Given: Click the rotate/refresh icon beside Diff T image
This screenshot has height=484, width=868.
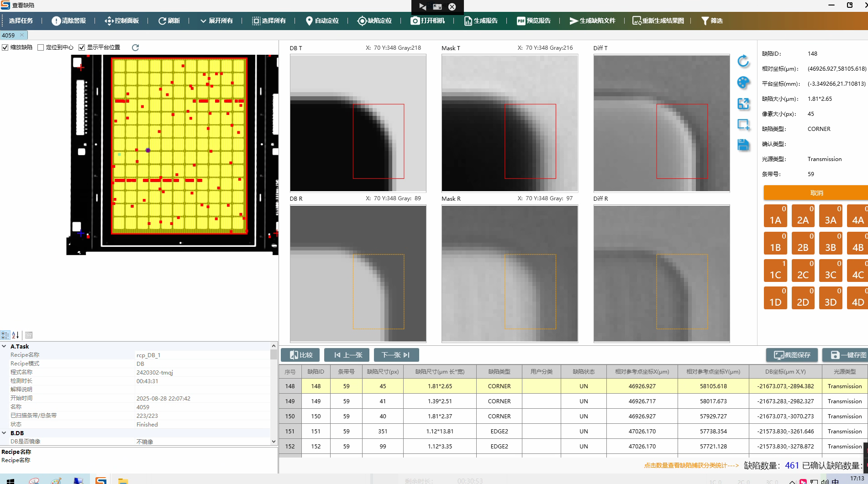Looking at the screenshot, I should point(743,61).
